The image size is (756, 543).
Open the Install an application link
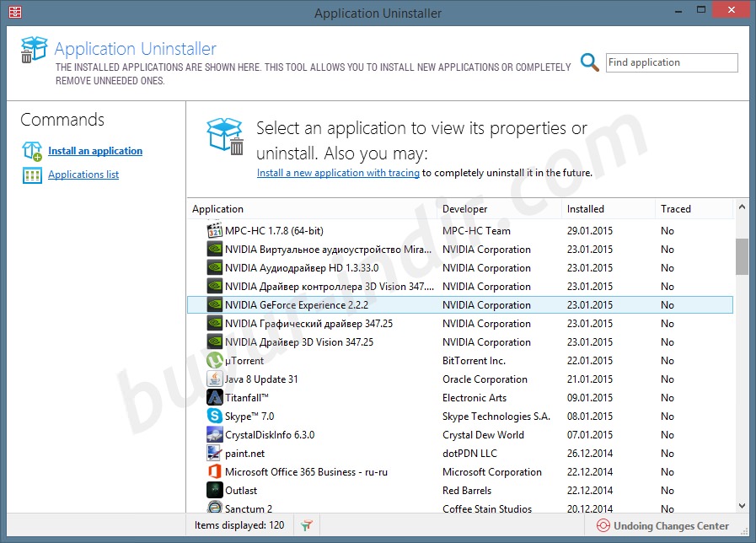[x=95, y=151]
